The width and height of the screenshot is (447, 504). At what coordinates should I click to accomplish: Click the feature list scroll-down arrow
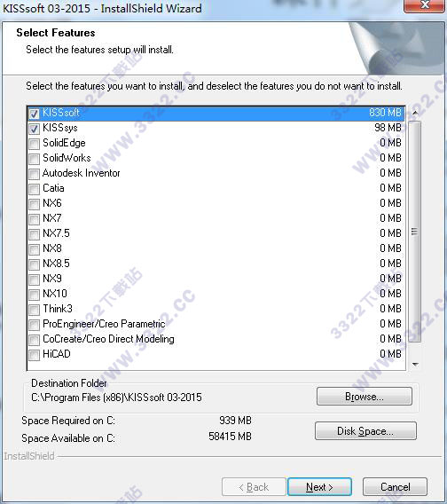[415, 365]
